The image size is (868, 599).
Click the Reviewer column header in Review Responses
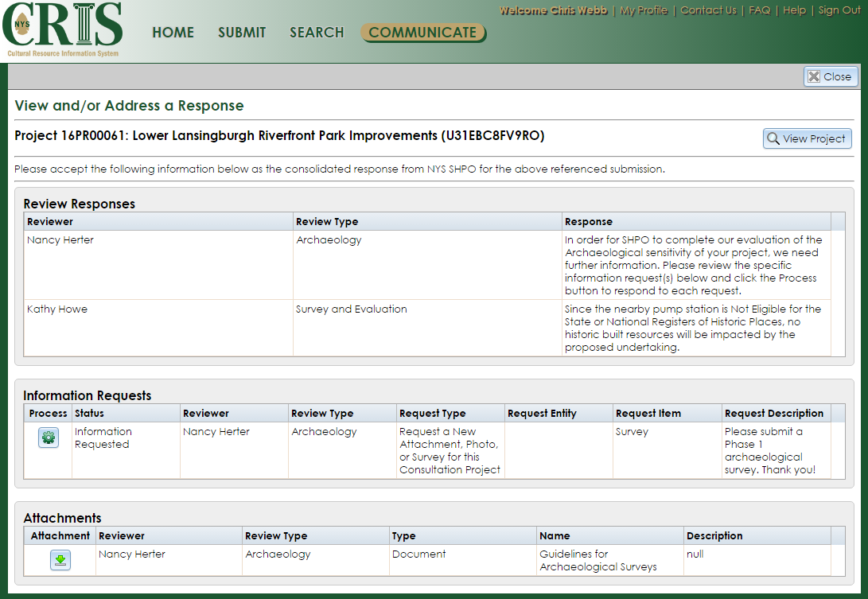(50, 221)
